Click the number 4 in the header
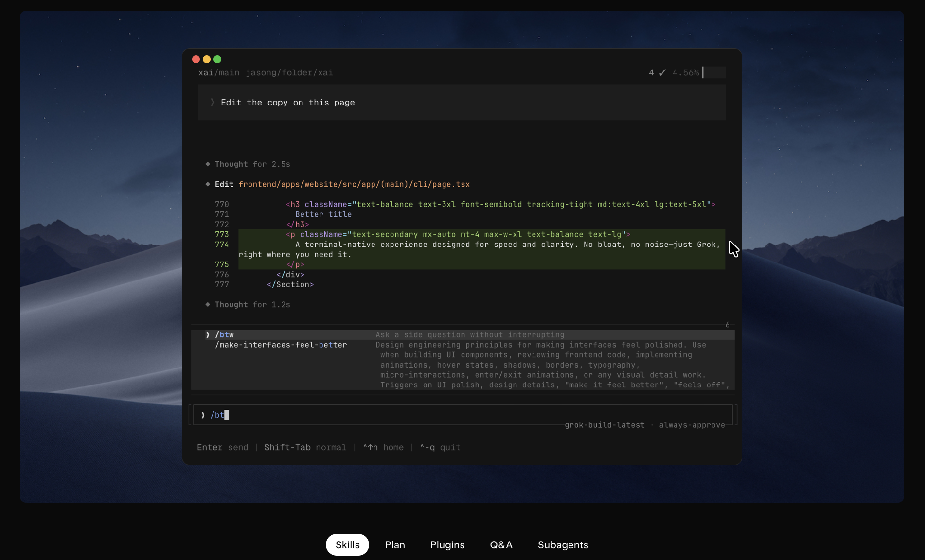925x560 pixels. point(651,72)
